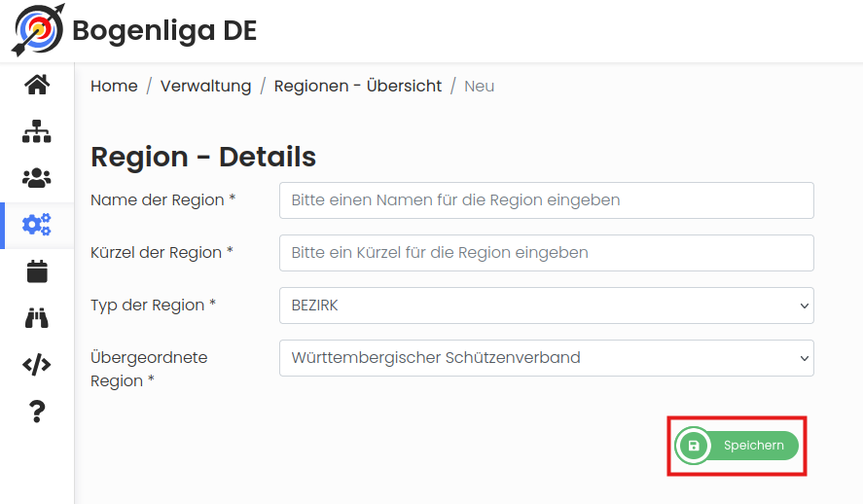
Task: Focus the Kürzel der Region field
Action: pos(546,253)
